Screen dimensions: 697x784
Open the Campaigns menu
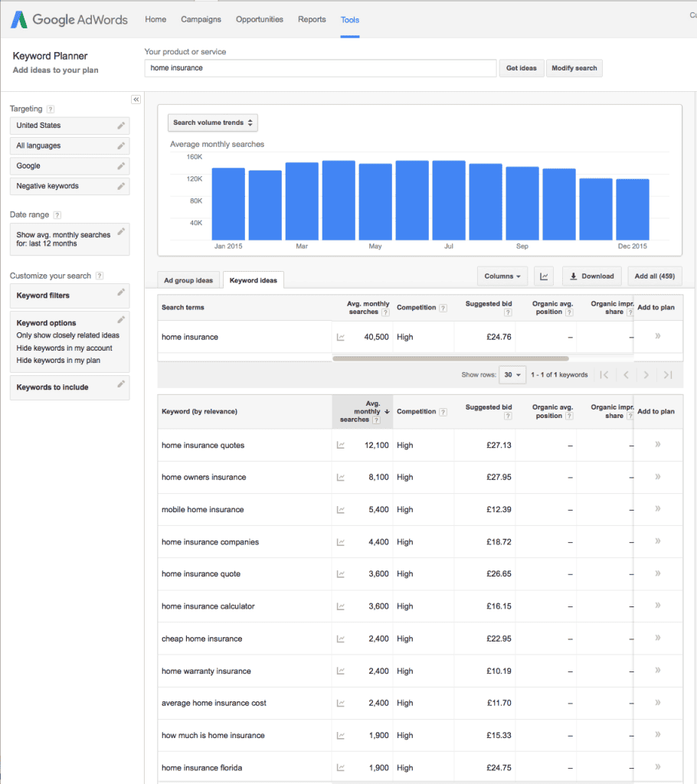(x=201, y=19)
